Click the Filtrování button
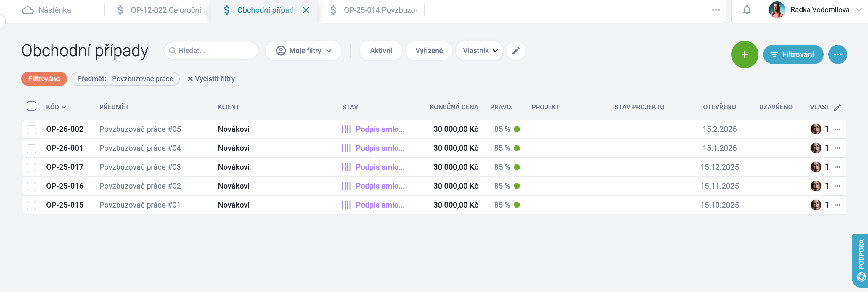 793,54
